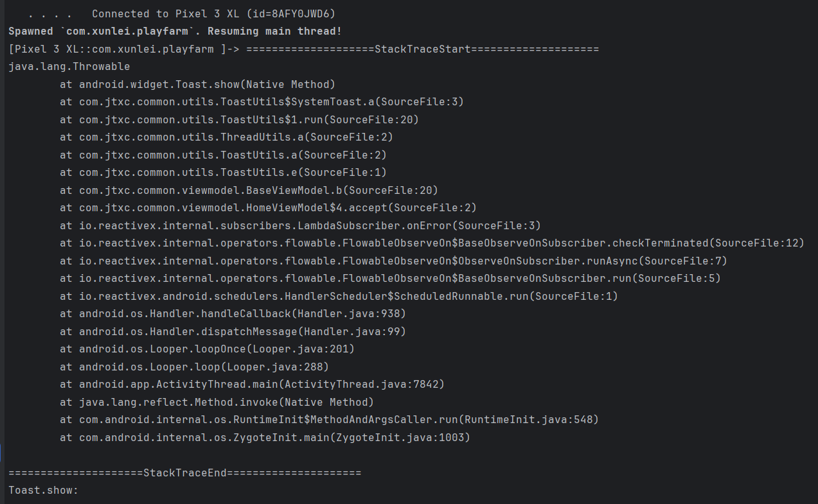Click the java.lang.Throwable line
Viewport: 818px width, 504px height.
pyautogui.click(x=69, y=67)
